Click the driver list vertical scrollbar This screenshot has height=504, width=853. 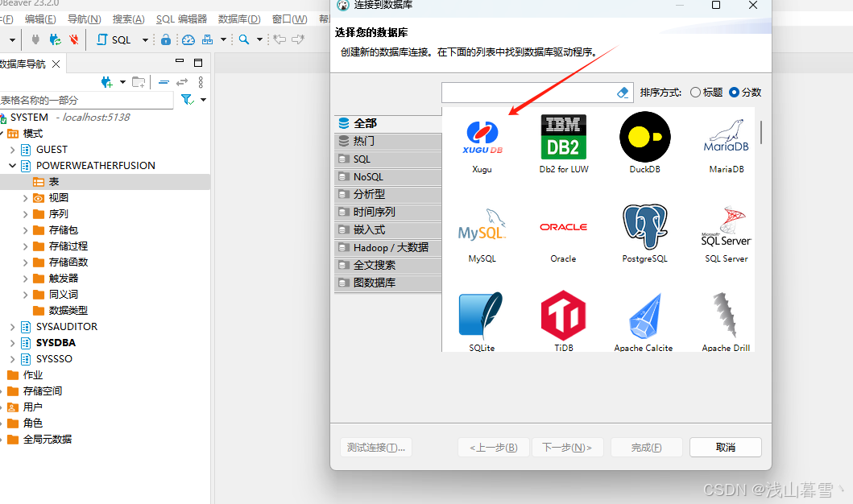click(x=761, y=132)
